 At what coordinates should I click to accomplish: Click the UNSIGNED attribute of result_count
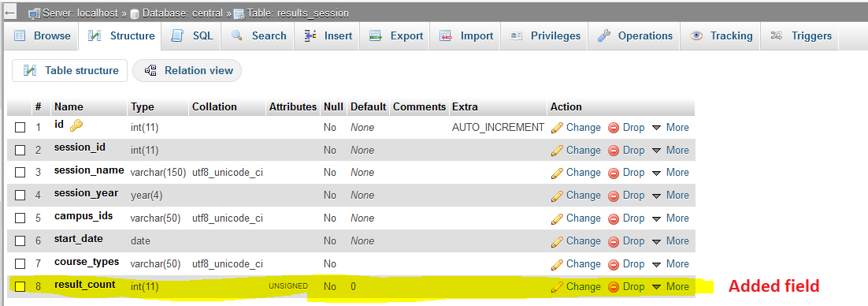(288, 286)
